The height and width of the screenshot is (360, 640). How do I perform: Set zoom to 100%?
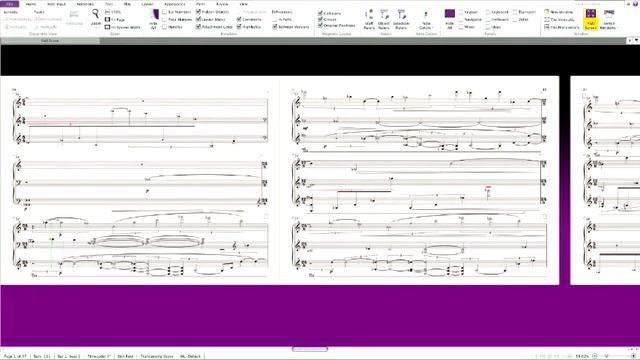pos(113,12)
